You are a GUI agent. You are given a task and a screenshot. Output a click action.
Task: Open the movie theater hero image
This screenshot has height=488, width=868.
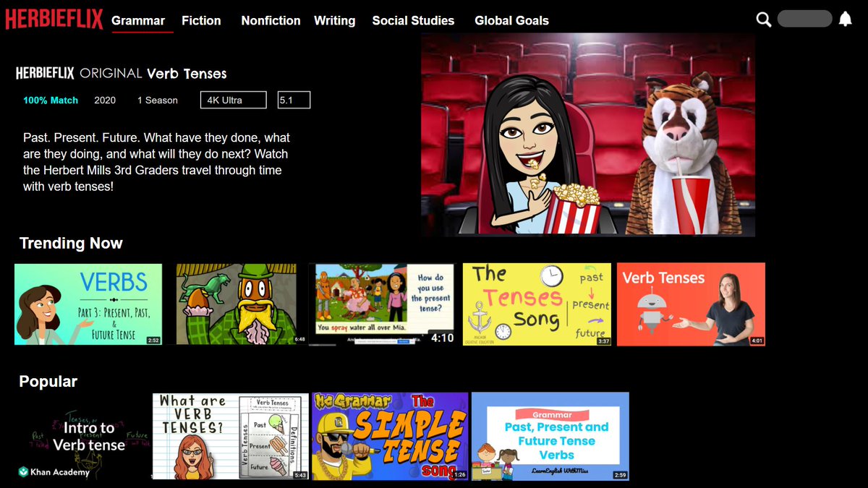tap(588, 134)
